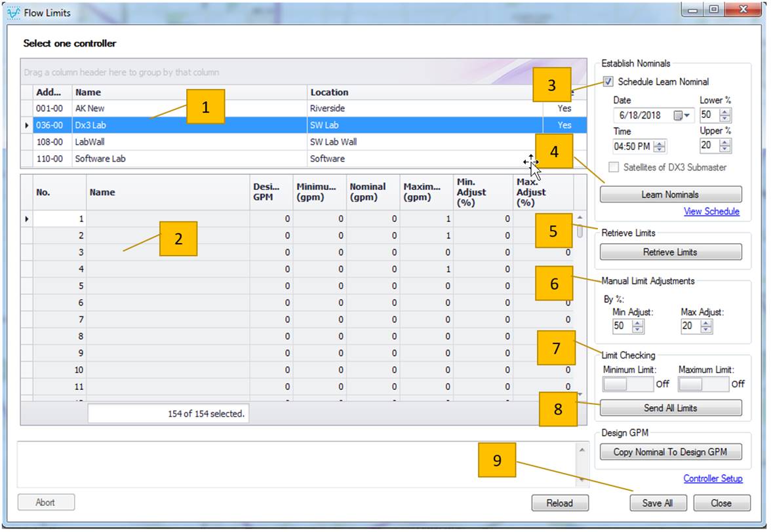Click the 154 of 154 selected status text

click(206, 413)
